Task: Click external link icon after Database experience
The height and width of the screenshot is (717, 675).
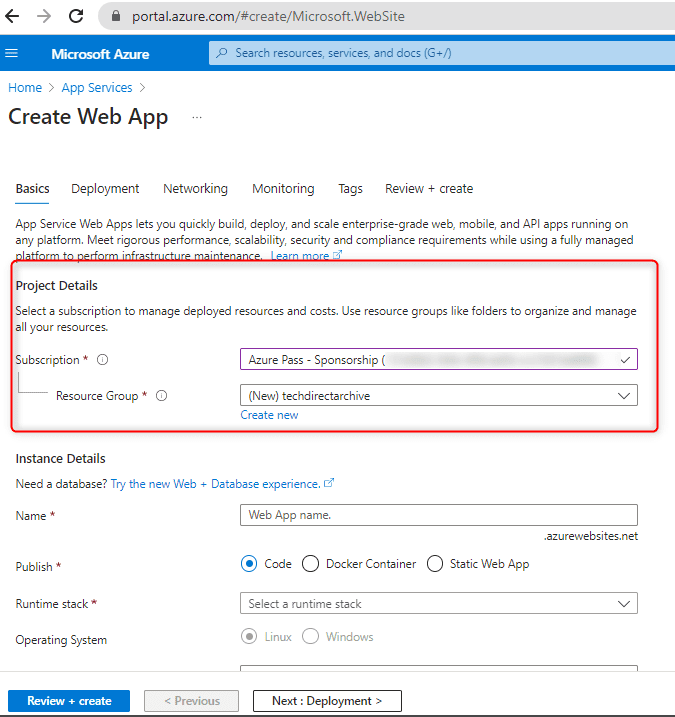Action: click(329, 483)
